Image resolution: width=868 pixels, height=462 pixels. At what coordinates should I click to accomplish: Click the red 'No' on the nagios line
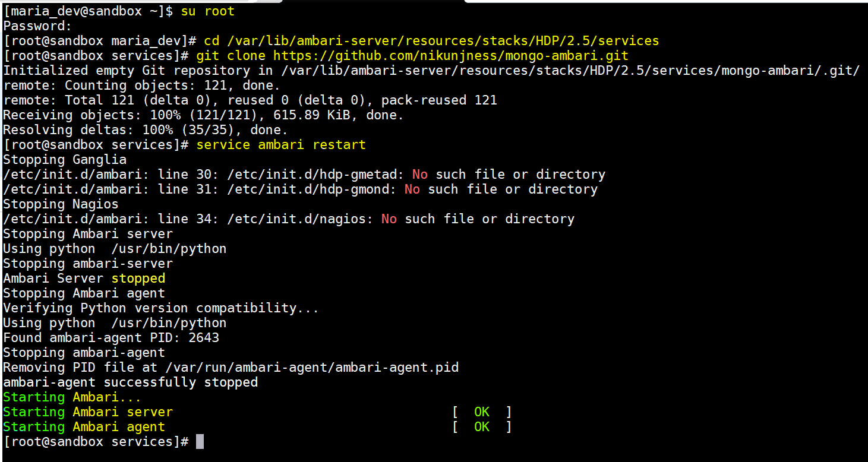[x=389, y=219]
